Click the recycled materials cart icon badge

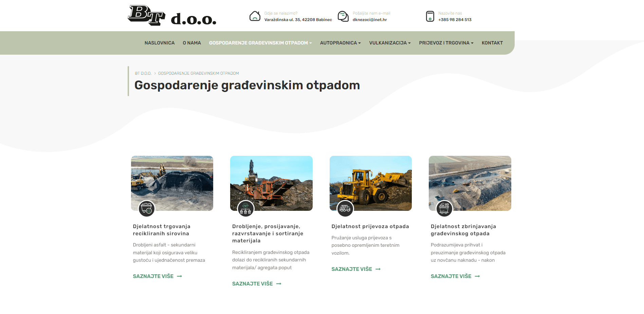click(147, 208)
